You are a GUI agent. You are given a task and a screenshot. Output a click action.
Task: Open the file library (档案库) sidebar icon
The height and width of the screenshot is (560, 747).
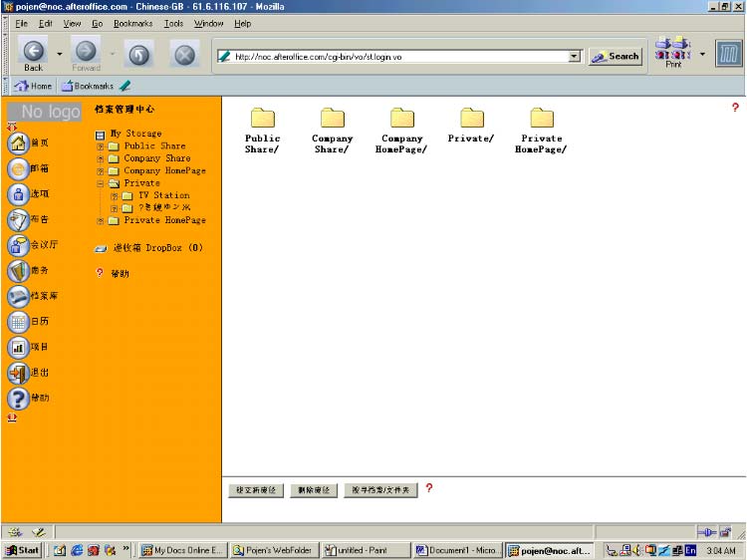click(18, 297)
